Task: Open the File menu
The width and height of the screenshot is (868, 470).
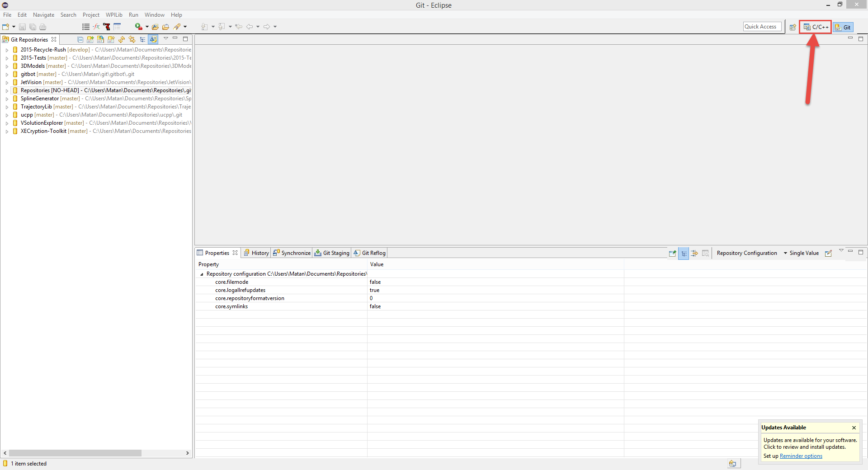Action: coord(7,15)
